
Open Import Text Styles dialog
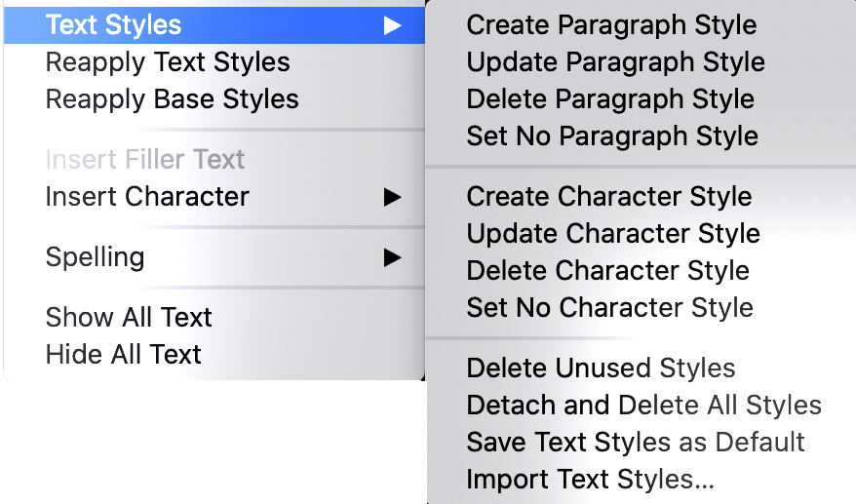click(x=590, y=480)
